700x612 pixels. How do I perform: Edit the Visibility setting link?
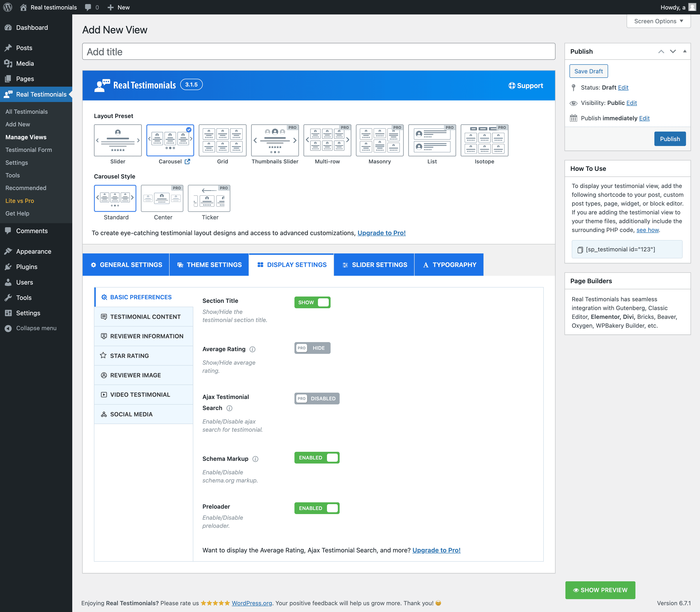coord(632,103)
